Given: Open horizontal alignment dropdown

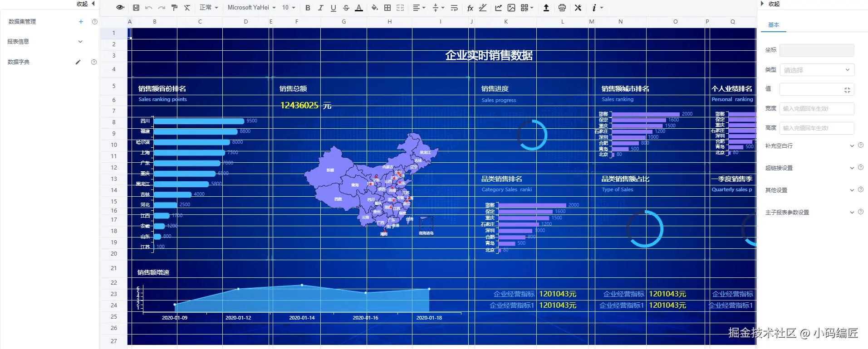Looking at the screenshot, I should 419,8.
